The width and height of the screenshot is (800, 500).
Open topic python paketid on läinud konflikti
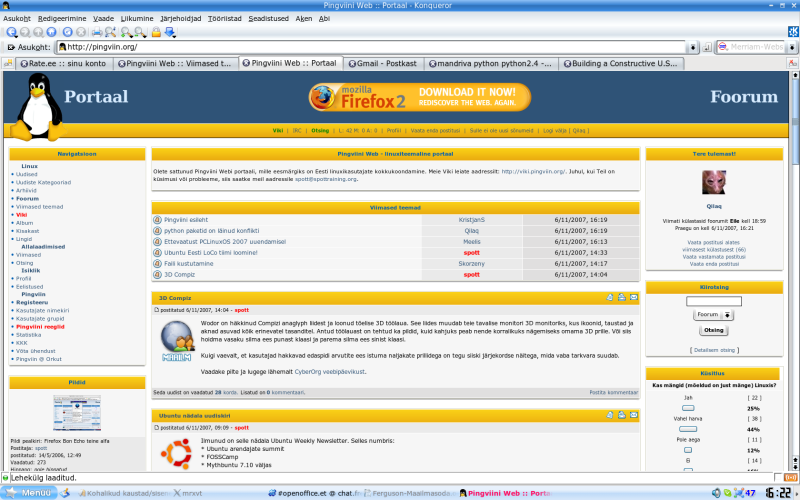212,231
